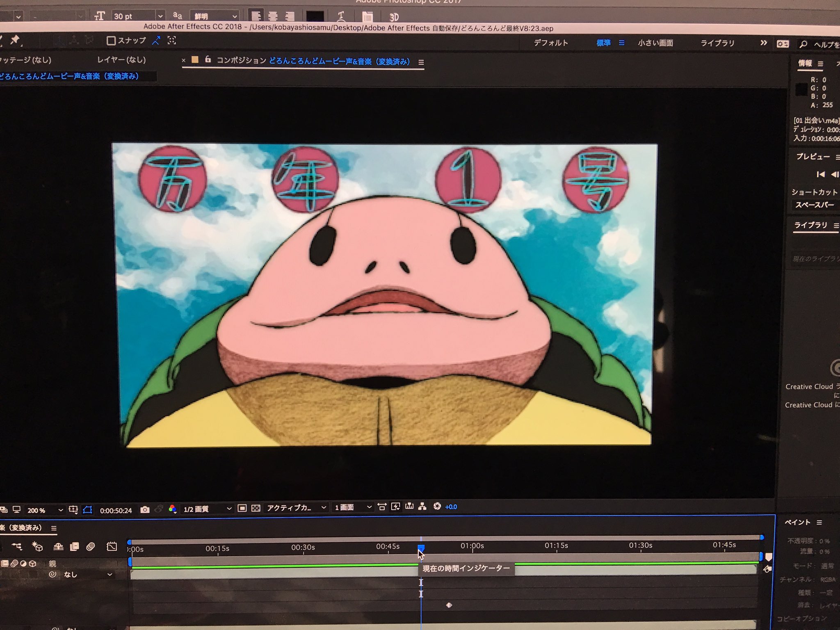This screenshot has height=630, width=840.
Task: Take a snapshot with the camera icon
Action: click(x=144, y=509)
